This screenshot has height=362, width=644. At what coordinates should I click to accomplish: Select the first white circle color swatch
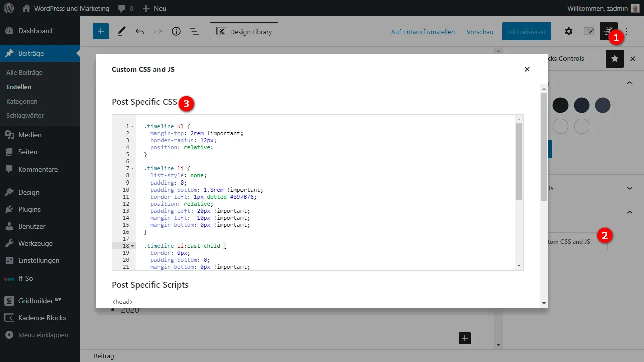[560, 126]
